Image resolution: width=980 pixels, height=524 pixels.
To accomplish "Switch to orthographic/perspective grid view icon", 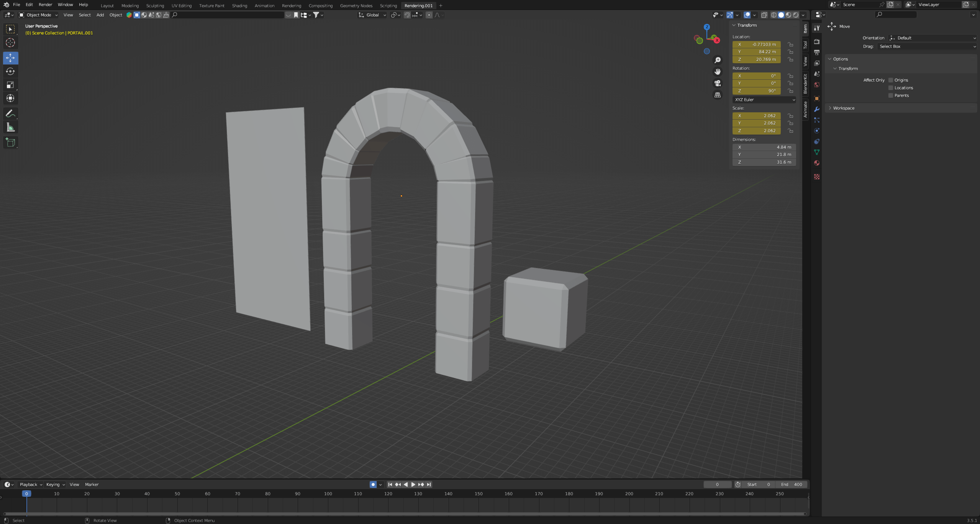I will tap(718, 95).
